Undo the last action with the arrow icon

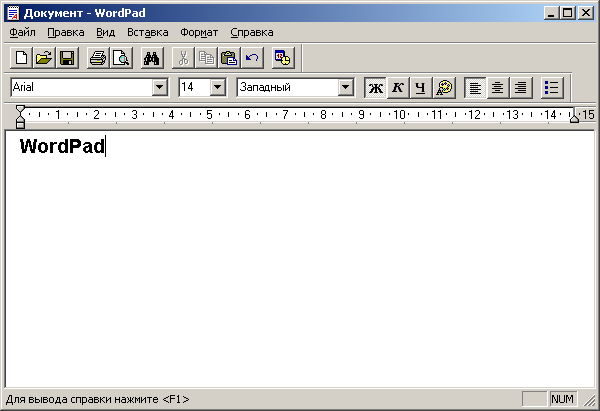pyautogui.click(x=252, y=58)
